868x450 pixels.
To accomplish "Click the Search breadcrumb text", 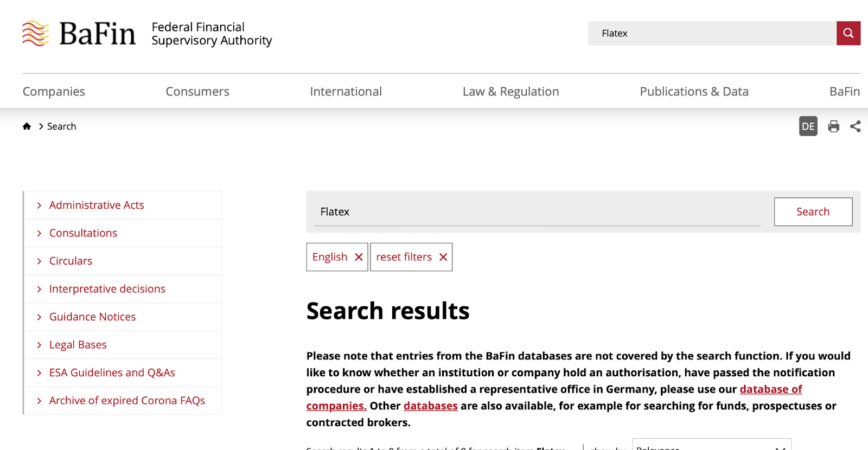I will (x=62, y=126).
